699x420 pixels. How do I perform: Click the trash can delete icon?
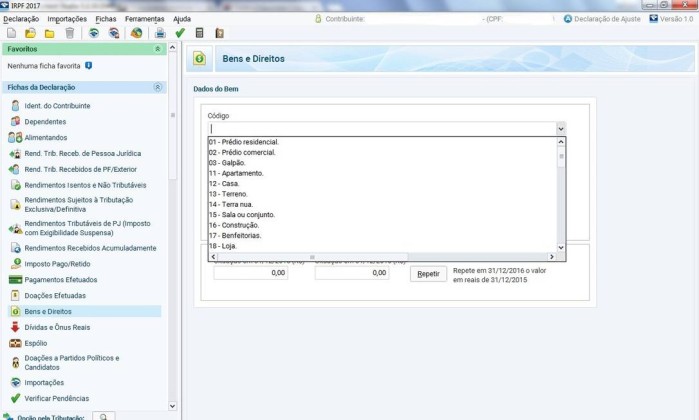pos(69,33)
